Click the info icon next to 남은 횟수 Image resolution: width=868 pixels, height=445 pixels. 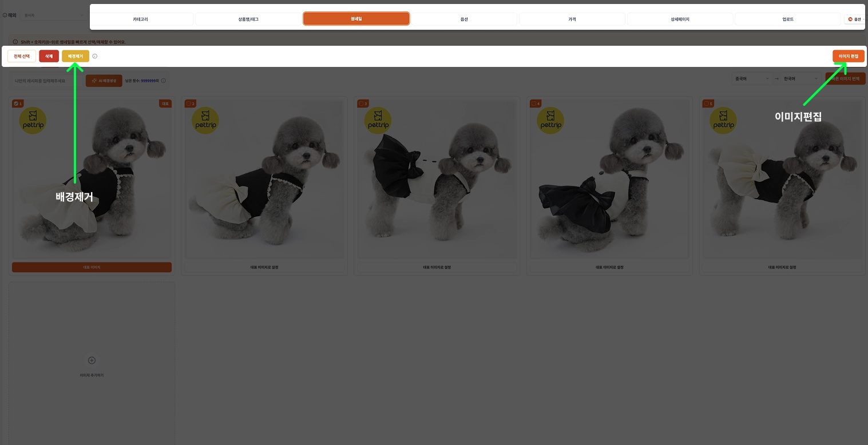[x=164, y=81]
